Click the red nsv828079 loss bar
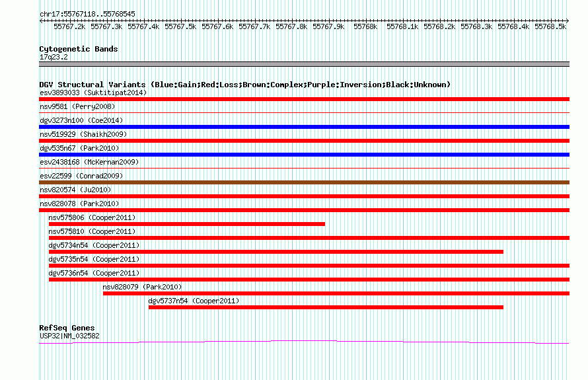Viewport: 588px width, 380px height. tap(336, 293)
